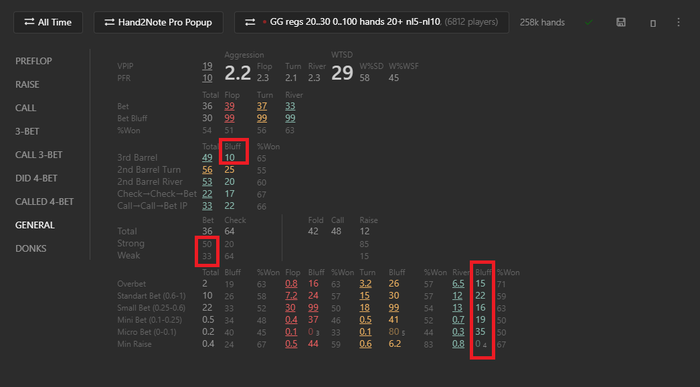
Task: Click the Flop Bet value 39
Action: [x=229, y=106]
